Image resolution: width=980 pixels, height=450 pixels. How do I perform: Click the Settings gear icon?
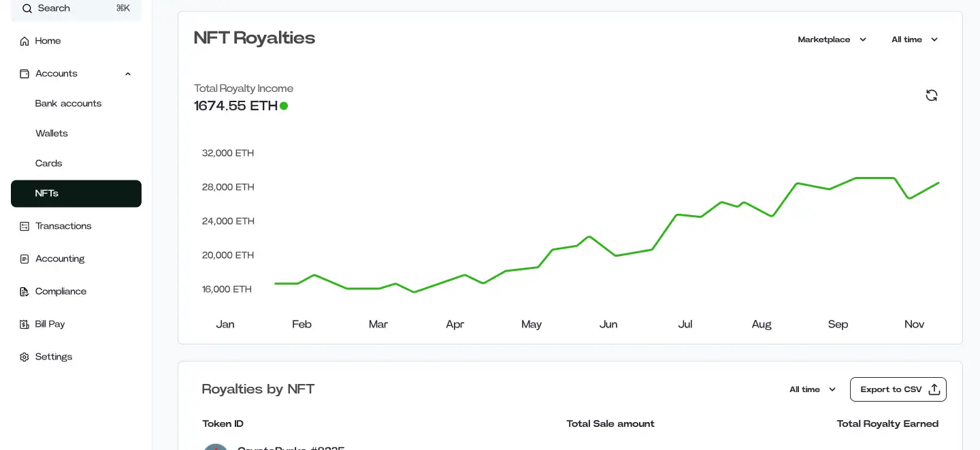24,357
